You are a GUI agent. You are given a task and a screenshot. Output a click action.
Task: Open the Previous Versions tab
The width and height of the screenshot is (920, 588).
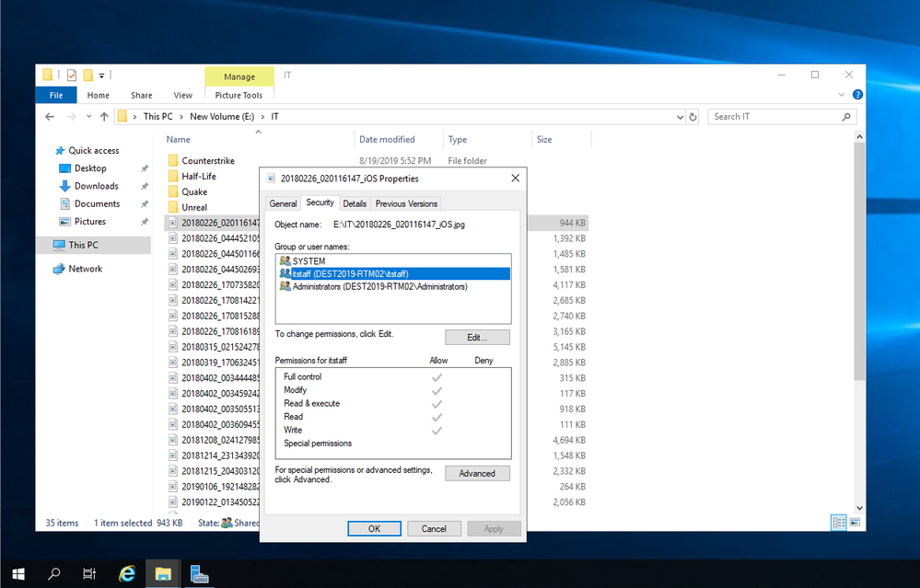407,203
